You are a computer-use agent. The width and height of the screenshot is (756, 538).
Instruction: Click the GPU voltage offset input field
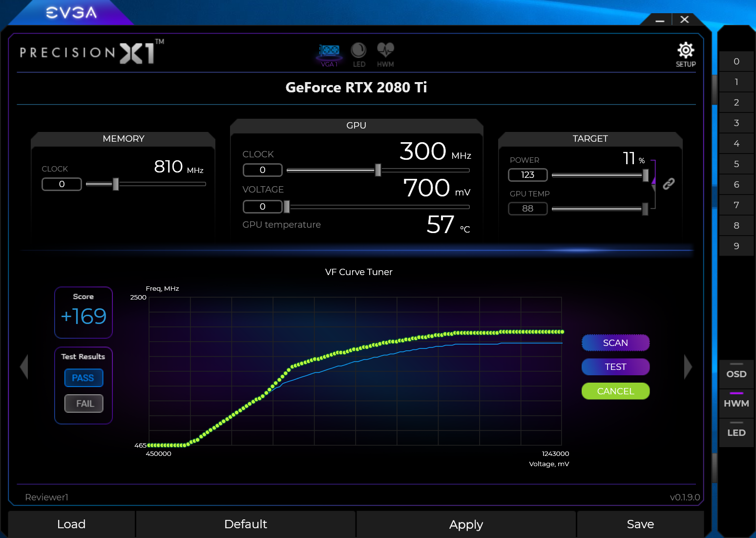tap(263, 207)
